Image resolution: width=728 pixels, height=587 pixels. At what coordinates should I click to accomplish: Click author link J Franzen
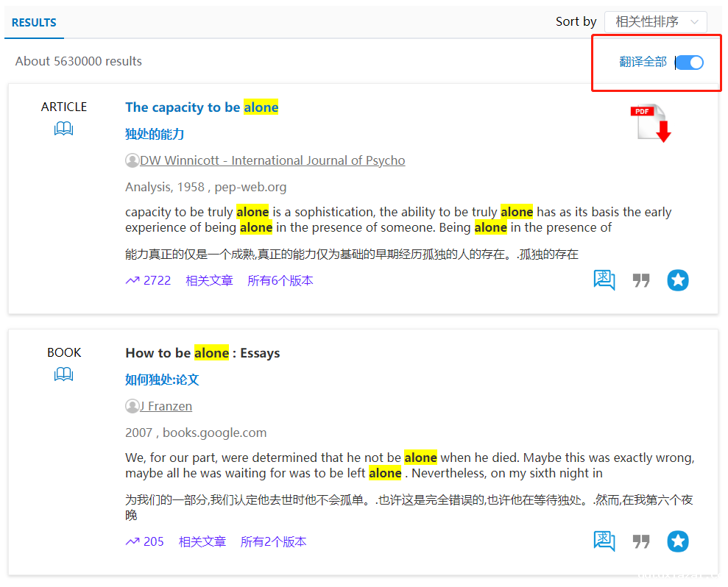point(166,406)
